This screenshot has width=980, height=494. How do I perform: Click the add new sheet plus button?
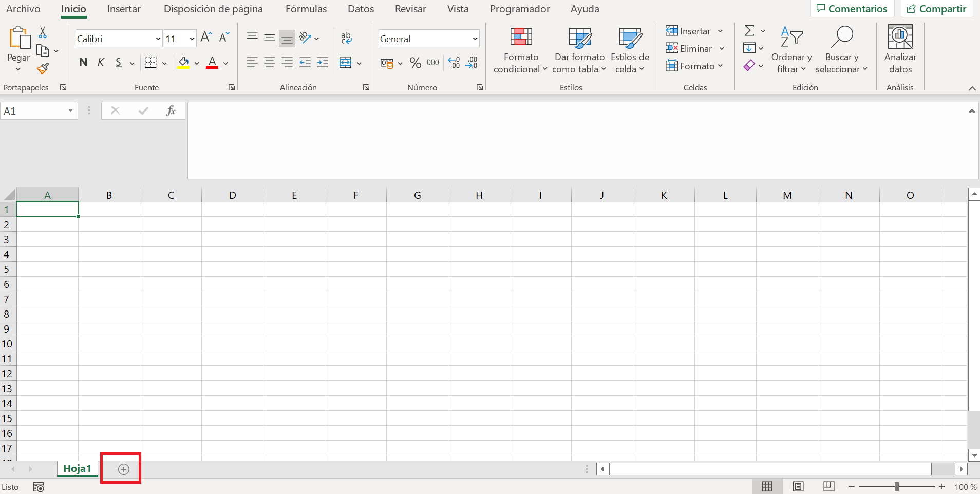click(123, 469)
